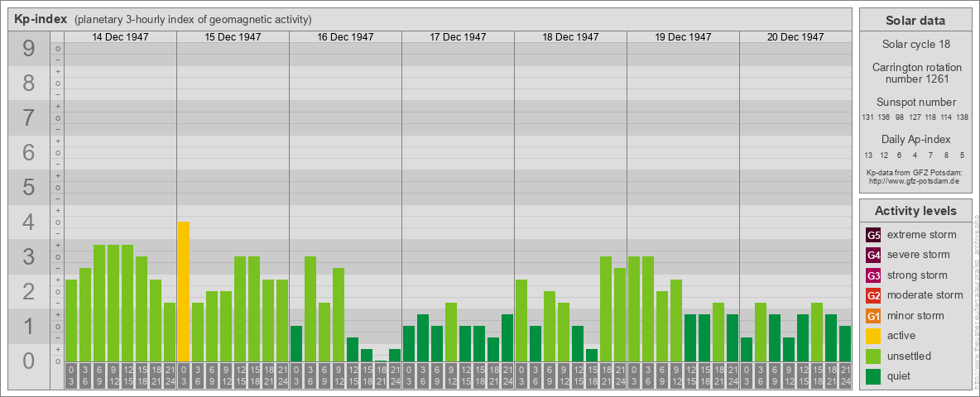Click the '20 Dec 1947' date header
This screenshot has width=980, height=397.
(x=795, y=37)
